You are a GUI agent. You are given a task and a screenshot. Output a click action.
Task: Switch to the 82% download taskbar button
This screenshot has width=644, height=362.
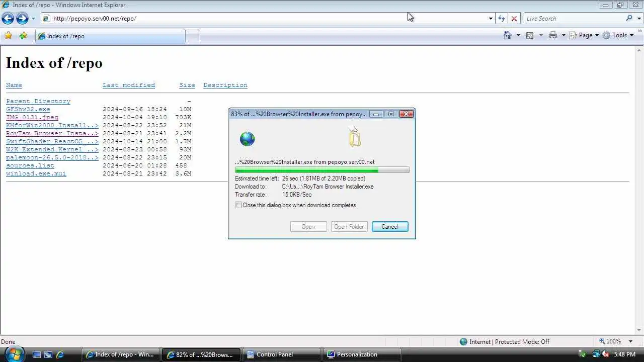[x=201, y=354]
